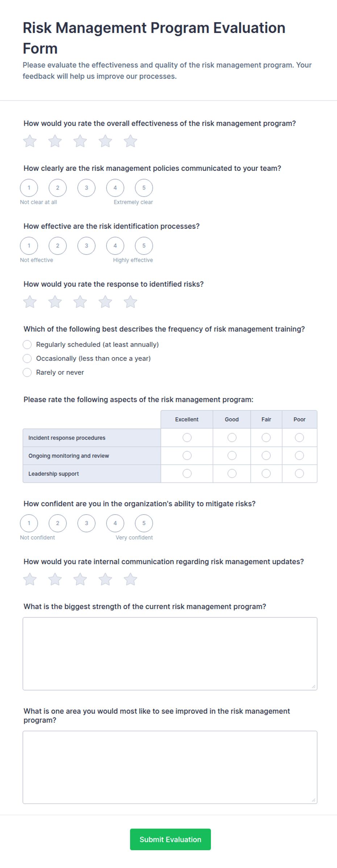Give internal communication a five-star rating
This screenshot has width=337, height=868.
tap(130, 579)
